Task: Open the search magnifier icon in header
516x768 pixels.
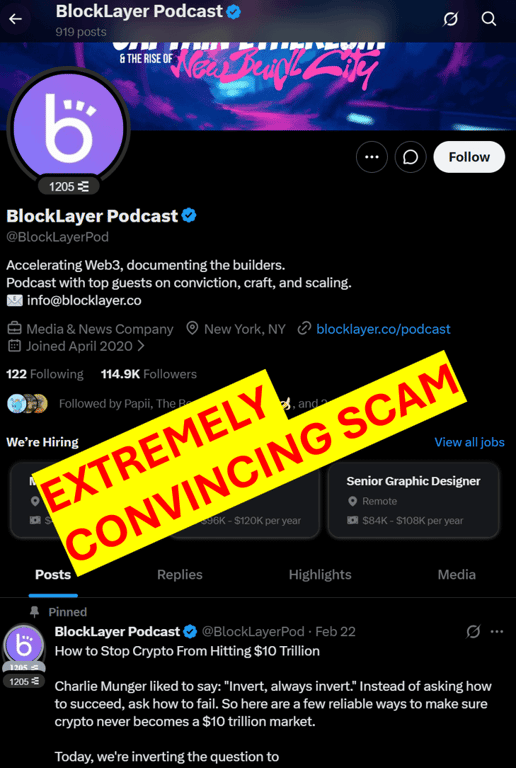Action: tap(489, 19)
